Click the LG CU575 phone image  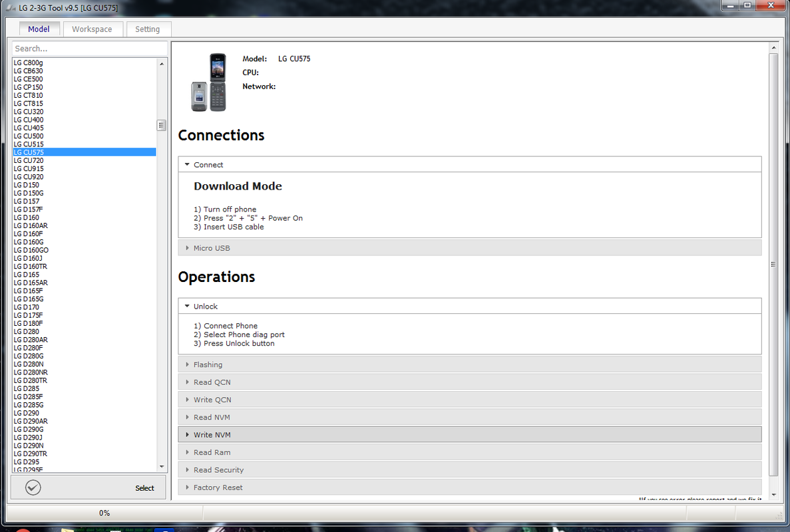click(x=208, y=82)
